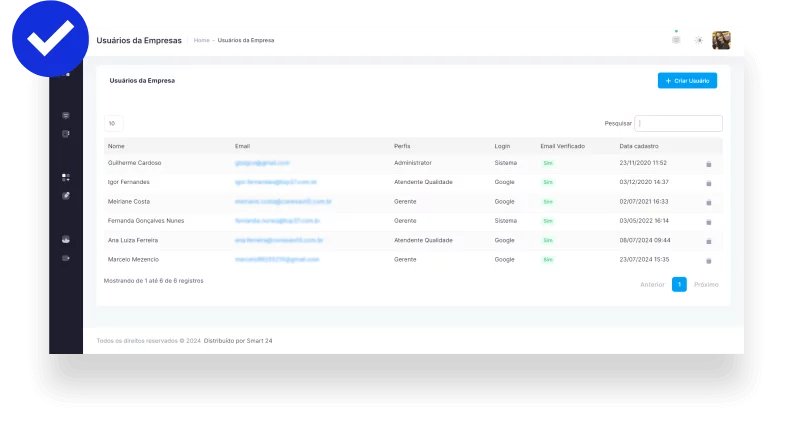Click Sim badge in Marcelo Mezencio row
This screenshot has width=794, height=437.
(x=548, y=259)
